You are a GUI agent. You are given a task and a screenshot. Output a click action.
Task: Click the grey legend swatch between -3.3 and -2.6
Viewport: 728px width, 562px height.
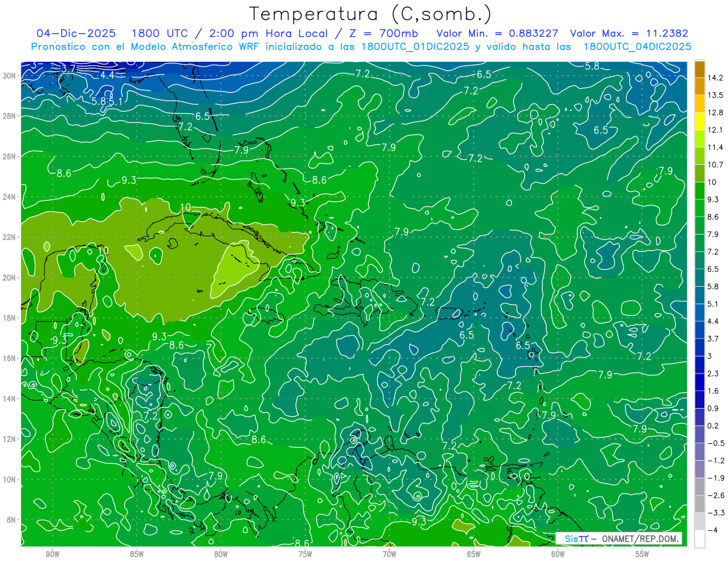[699, 504]
